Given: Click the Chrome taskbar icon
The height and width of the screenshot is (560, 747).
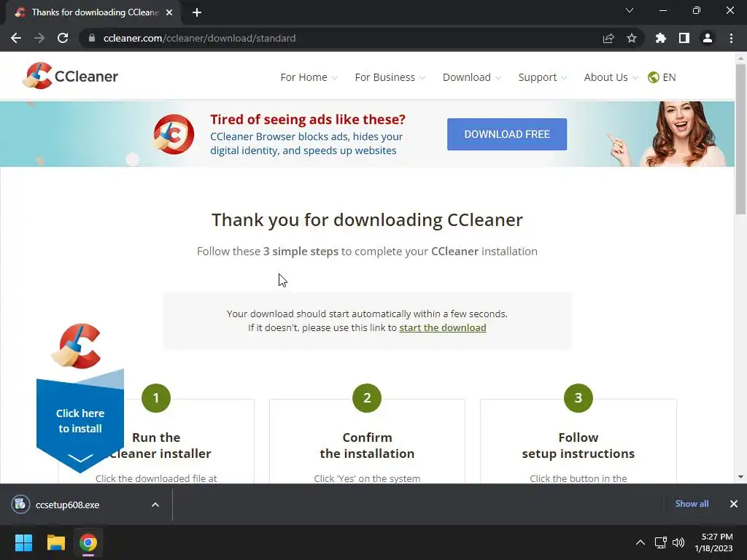Looking at the screenshot, I should tap(88, 542).
